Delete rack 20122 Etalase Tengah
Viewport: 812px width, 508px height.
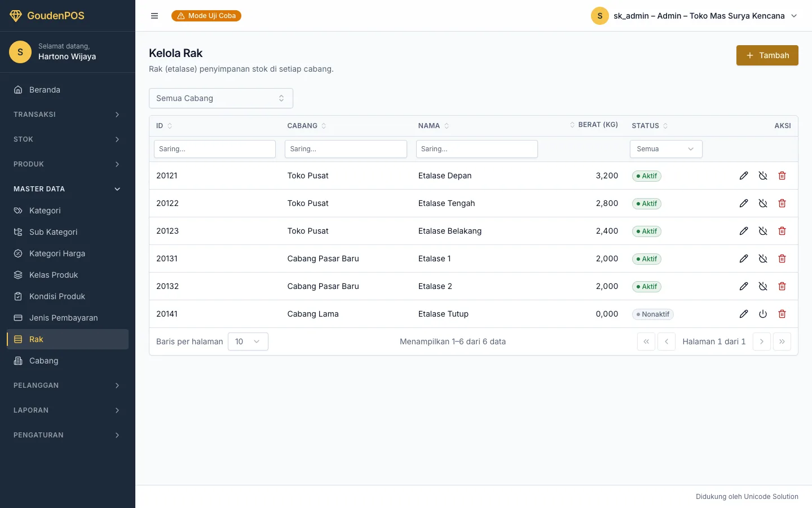point(782,203)
